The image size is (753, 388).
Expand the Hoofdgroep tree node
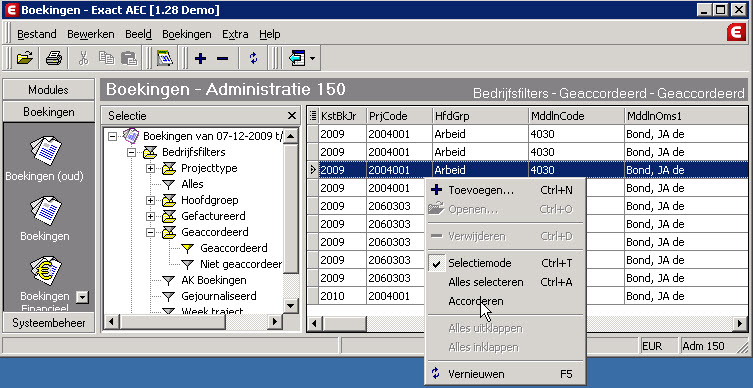pos(150,200)
